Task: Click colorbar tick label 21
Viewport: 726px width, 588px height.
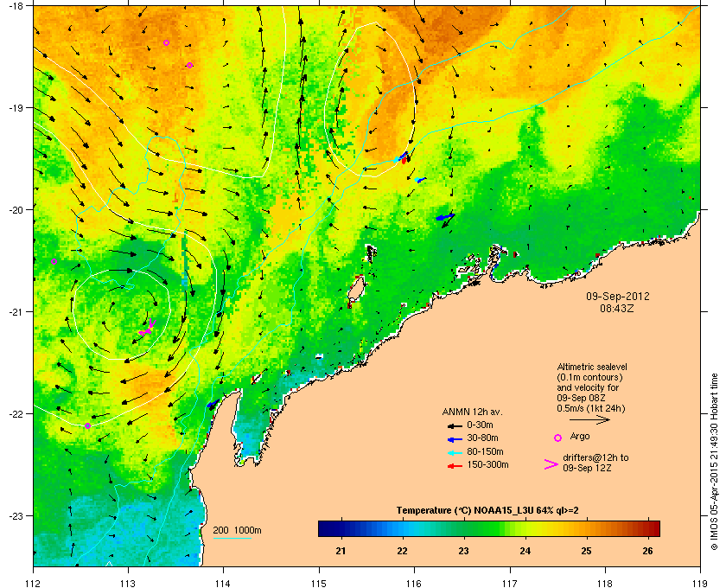Action: pos(341,551)
